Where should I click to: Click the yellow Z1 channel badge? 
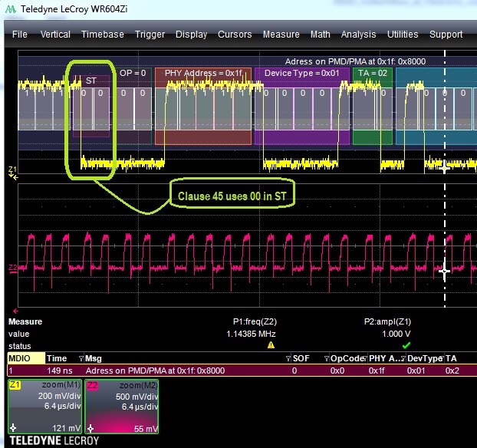click(x=15, y=385)
